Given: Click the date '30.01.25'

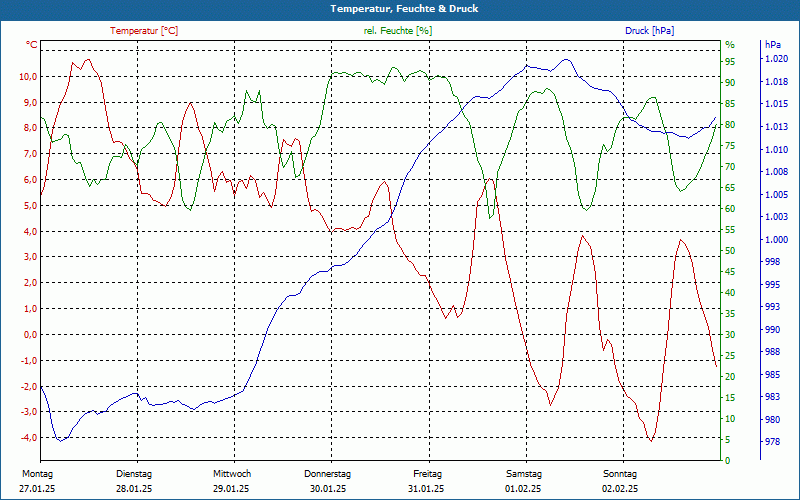Looking at the screenshot, I should point(328,489).
